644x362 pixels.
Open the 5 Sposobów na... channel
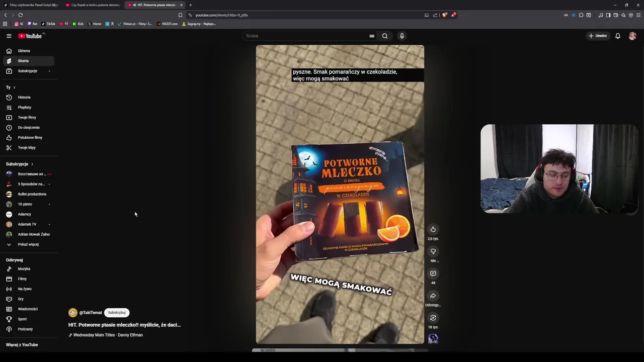[x=29, y=184]
